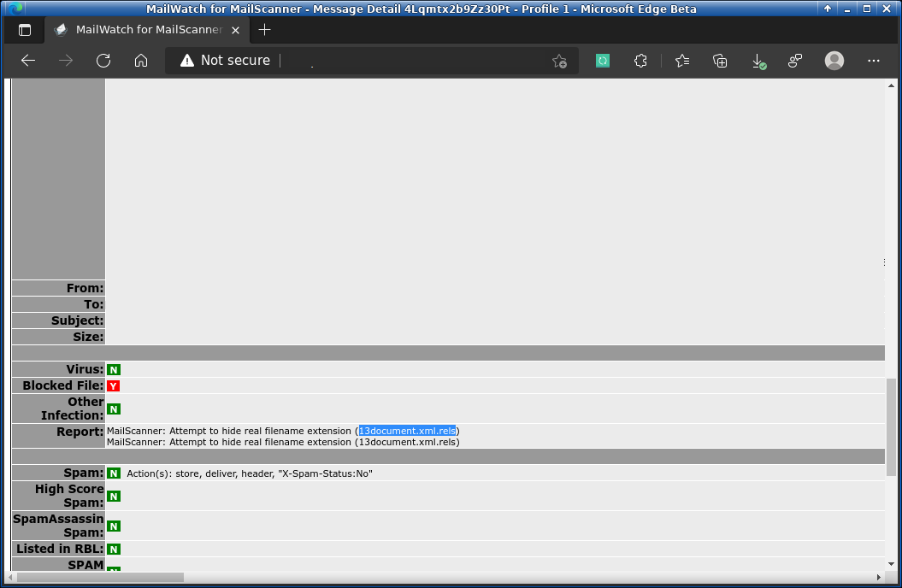The width and height of the screenshot is (902, 588).
Task: Click the From: label
Action: tap(85, 288)
